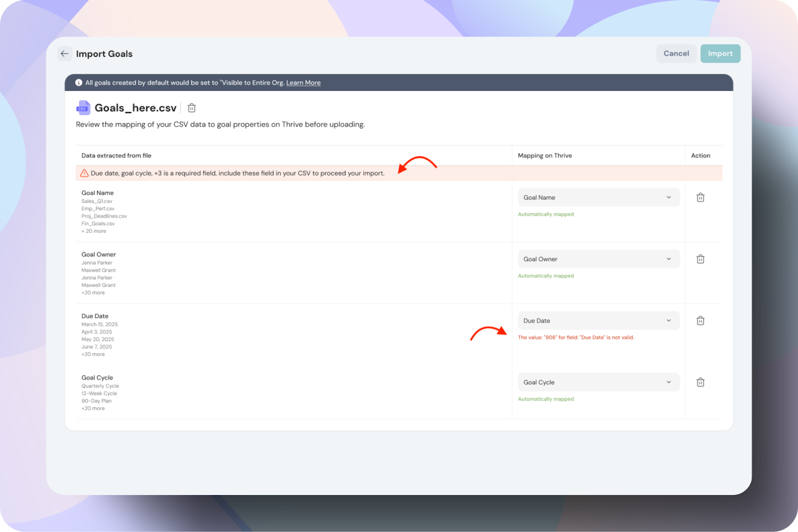Click the CSV file icon next to Goals_here.csv
Screen dimensions: 798x532
tap(83, 108)
